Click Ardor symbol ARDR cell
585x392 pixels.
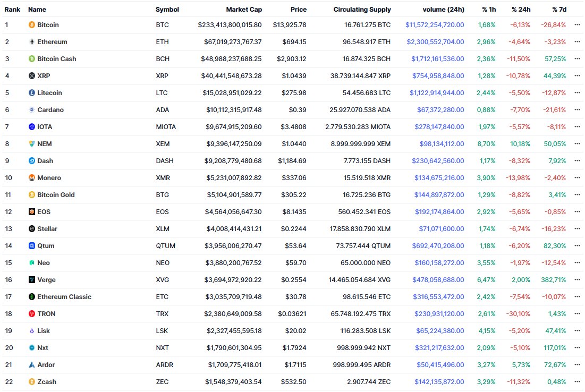click(x=165, y=365)
